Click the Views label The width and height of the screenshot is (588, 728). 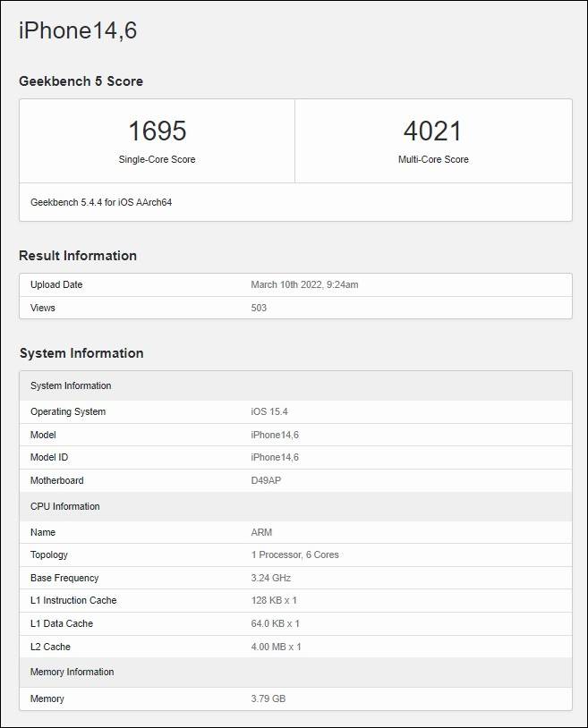pos(43,308)
